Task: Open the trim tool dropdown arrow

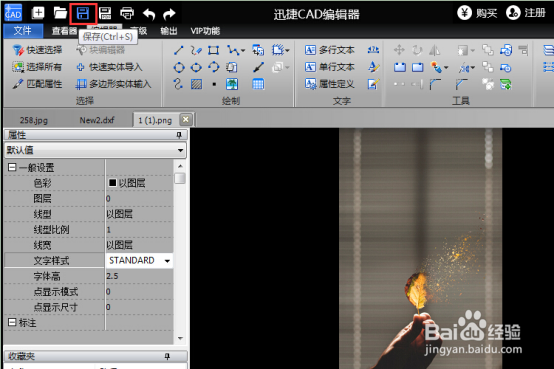Action: pyautogui.click(x=472, y=67)
